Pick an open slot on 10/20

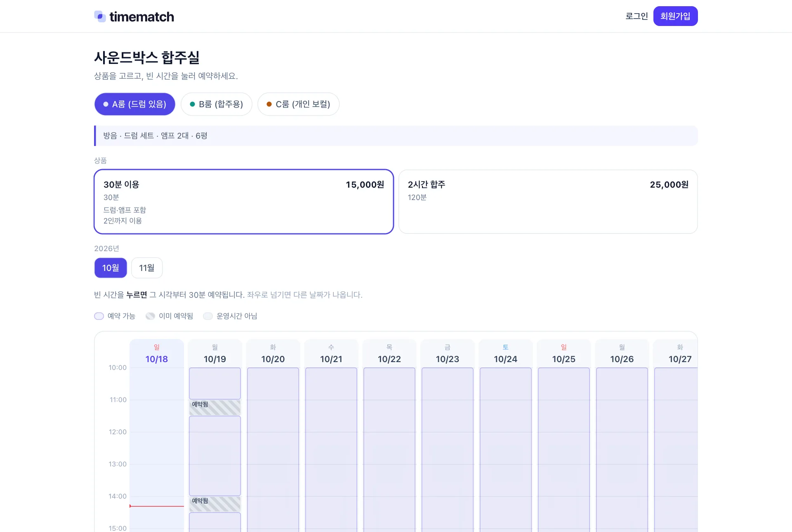tap(273, 450)
